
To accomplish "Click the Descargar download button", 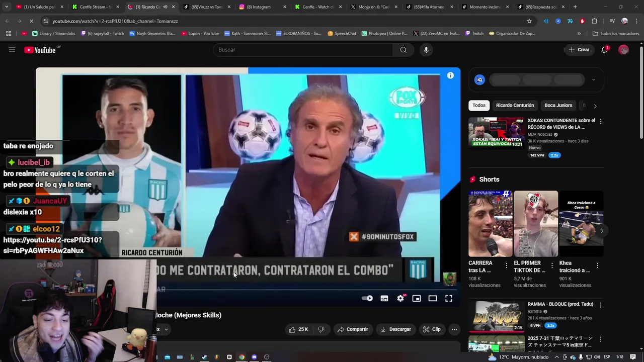I will tap(396, 329).
